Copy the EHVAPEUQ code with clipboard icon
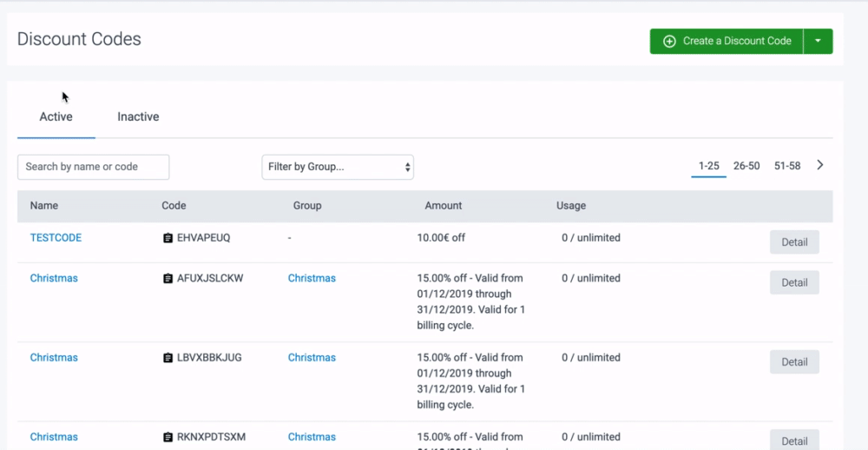868x450 pixels. 168,238
